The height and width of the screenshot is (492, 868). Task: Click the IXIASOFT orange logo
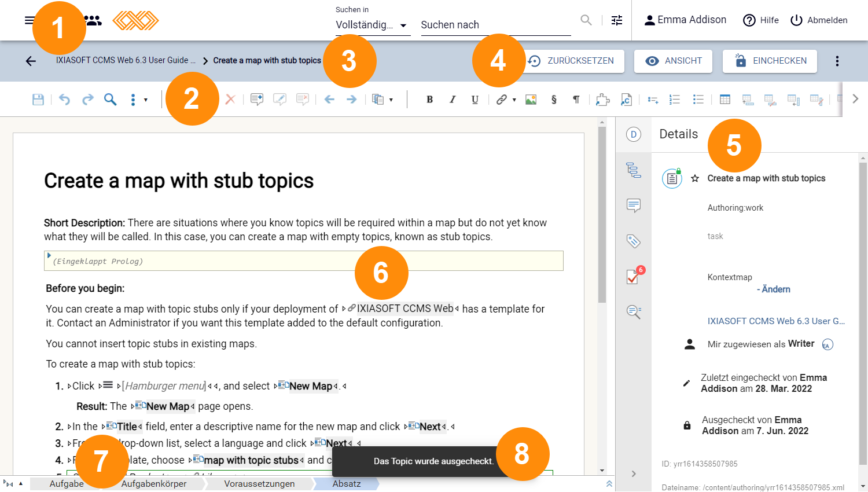click(135, 20)
